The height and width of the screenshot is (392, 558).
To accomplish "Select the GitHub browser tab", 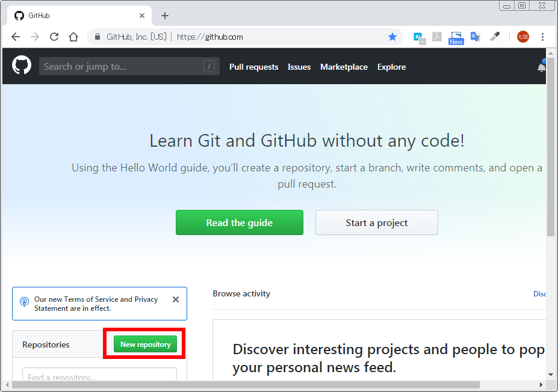I will pos(79,16).
